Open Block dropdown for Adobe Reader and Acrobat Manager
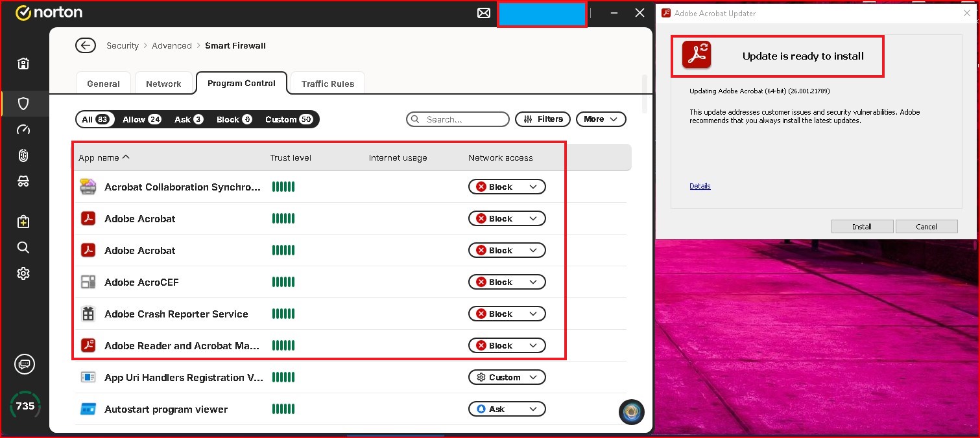Screen dimensions: 980x438 coord(507,346)
